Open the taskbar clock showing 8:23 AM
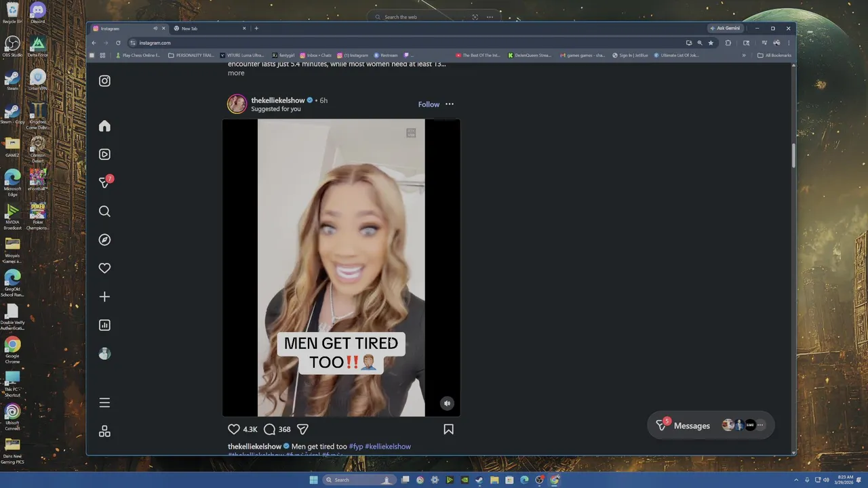The height and width of the screenshot is (488, 868). (845, 480)
